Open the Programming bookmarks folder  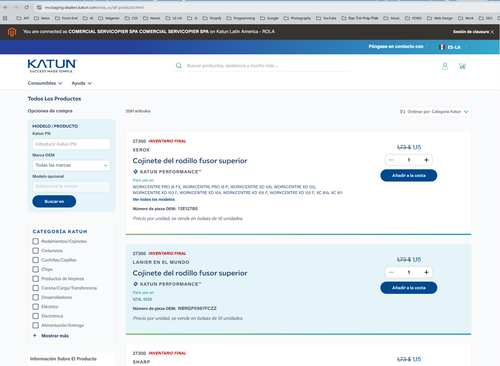click(x=241, y=18)
